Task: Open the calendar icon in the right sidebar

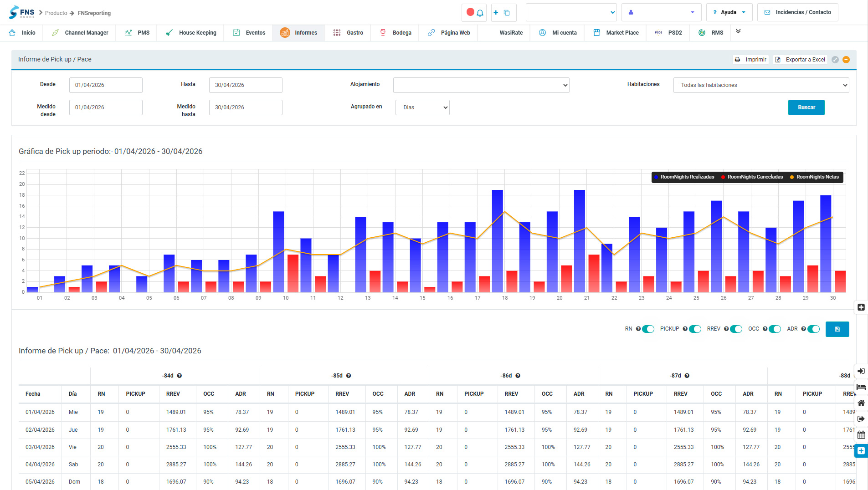Action: pyautogui.click(x=861, y=435)
